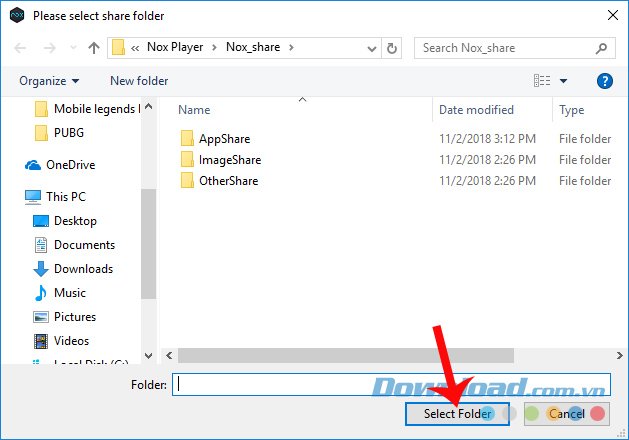
Task: Open Music in navigation pane
Action: click(70, 293)
